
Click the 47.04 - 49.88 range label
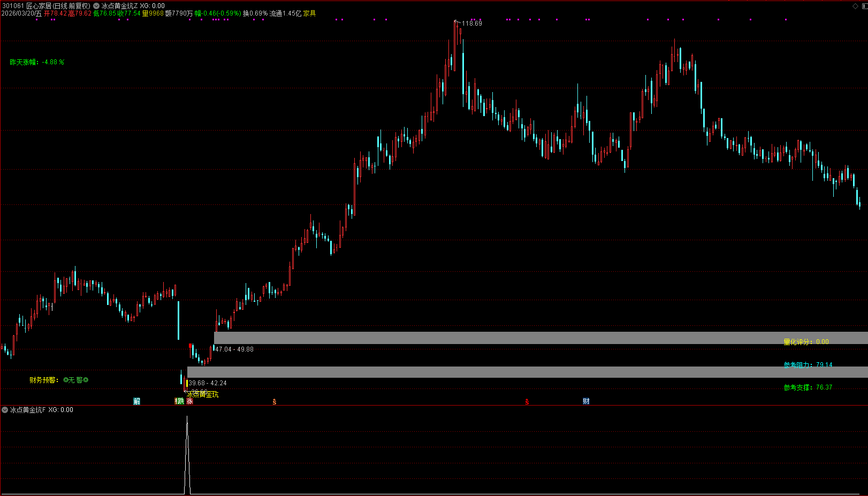click(x=234, y=349)
